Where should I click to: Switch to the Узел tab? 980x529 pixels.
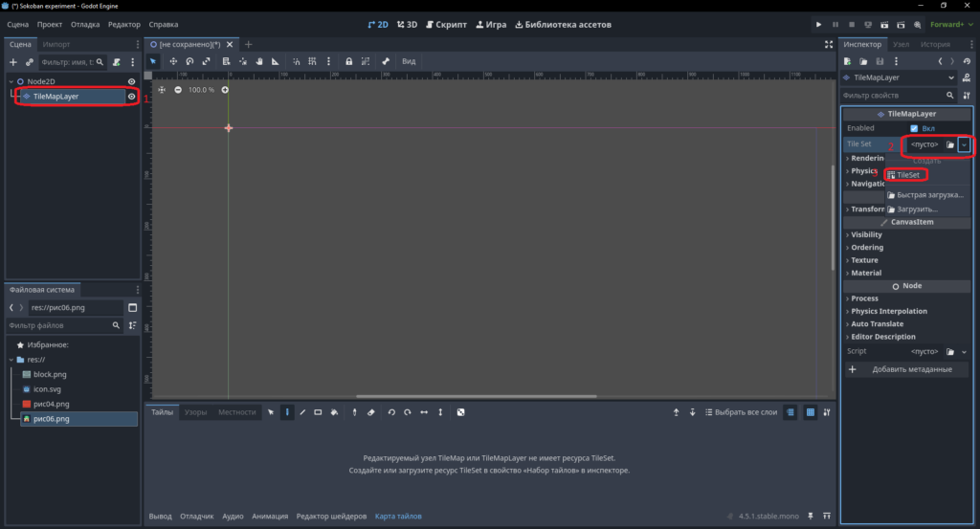(x=901, y=44)
